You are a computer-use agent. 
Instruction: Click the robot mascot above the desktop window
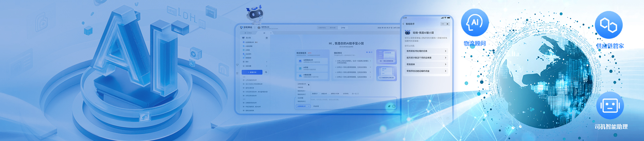point(255,15)
